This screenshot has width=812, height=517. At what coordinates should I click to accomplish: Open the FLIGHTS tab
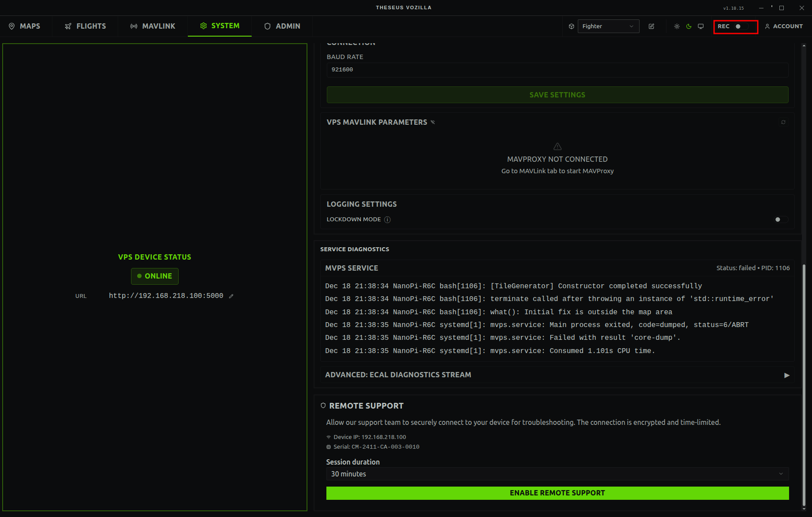(x=85, y=26)
